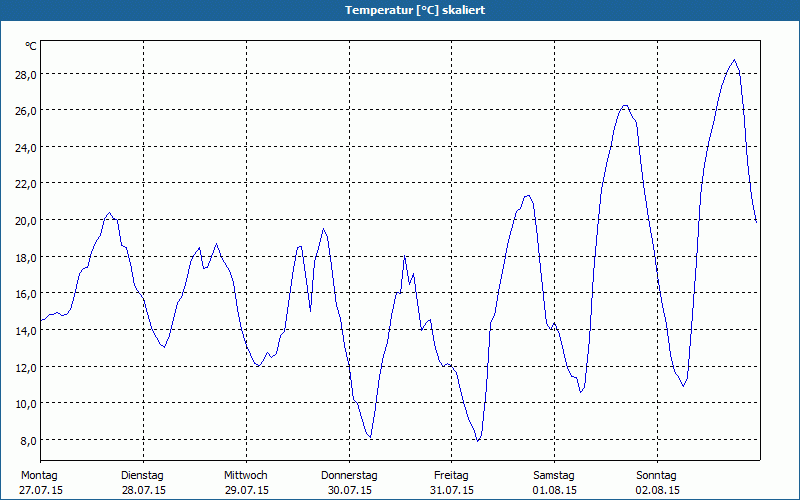
Task: Click the 24,0 y-axis label
Action: click(25, 147)
